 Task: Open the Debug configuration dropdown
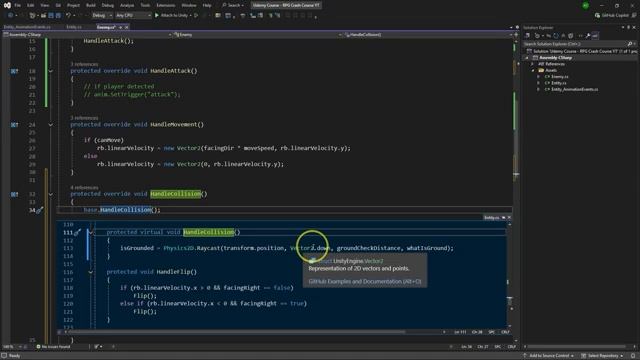click(102, 16)
